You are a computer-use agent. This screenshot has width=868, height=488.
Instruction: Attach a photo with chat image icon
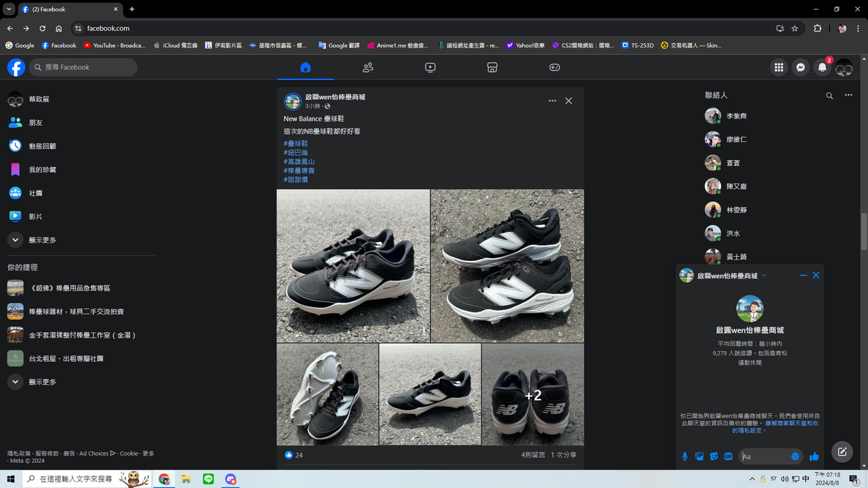point(699,456)
